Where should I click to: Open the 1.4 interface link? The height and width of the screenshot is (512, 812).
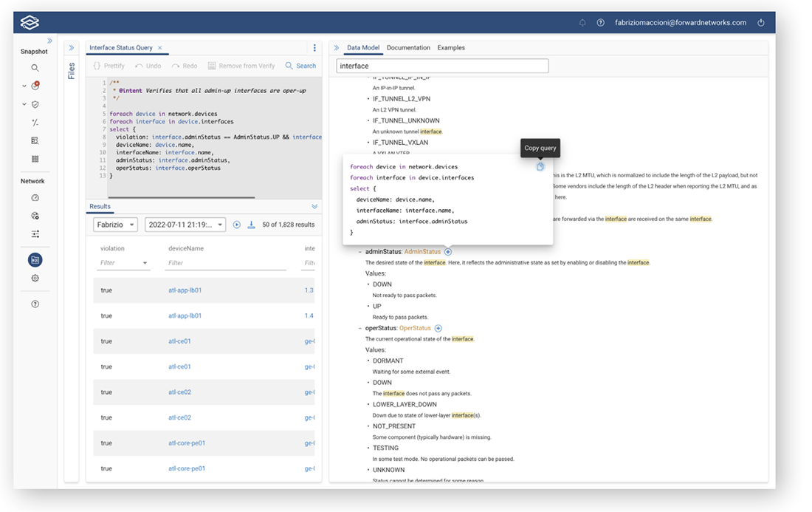click(309, 315)
